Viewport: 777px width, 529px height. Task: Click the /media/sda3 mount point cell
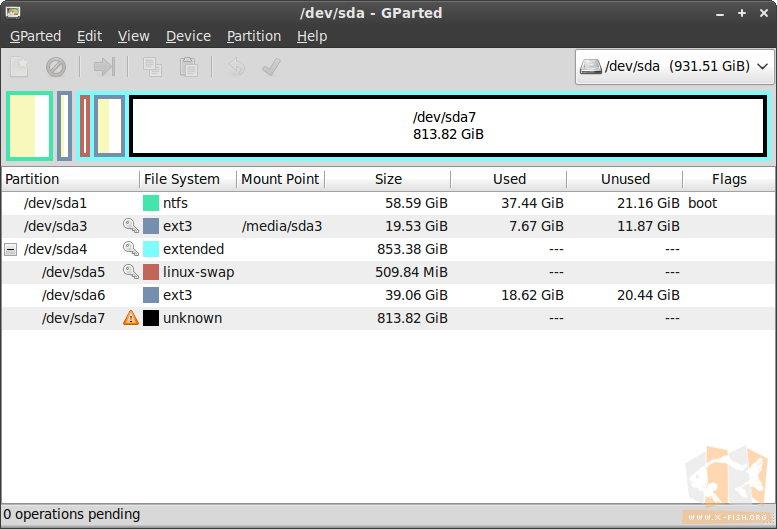(282, 226)
